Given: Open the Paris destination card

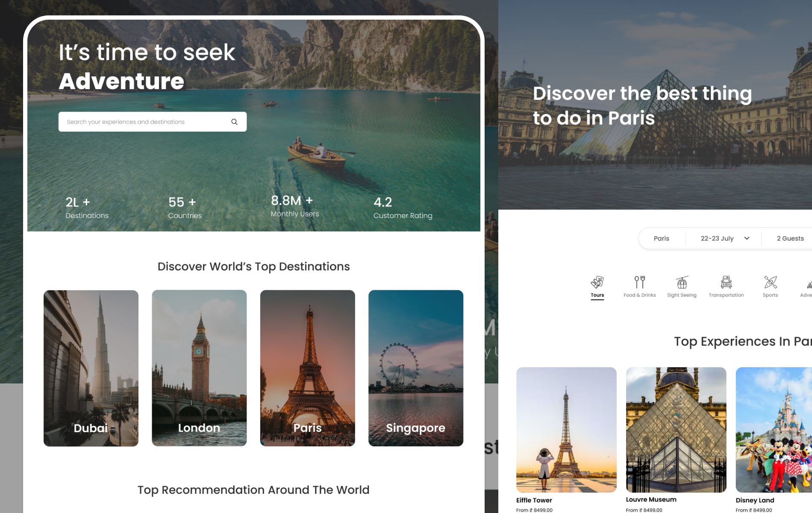Looking at the screenshot, I should pyautogui.click(x=307, y=368).
